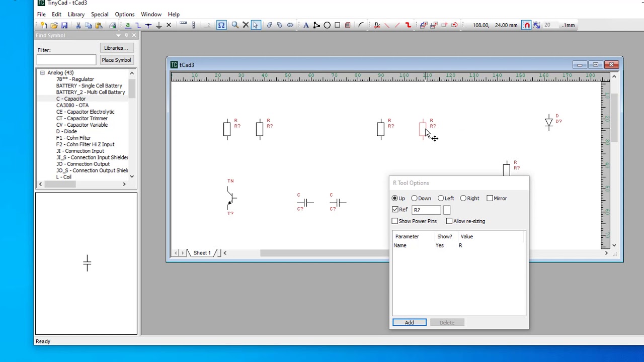The height and width of the screenshot is (362, 644).
Task: Select the Left orientation radio button
Action: click(x=441, y=199)
